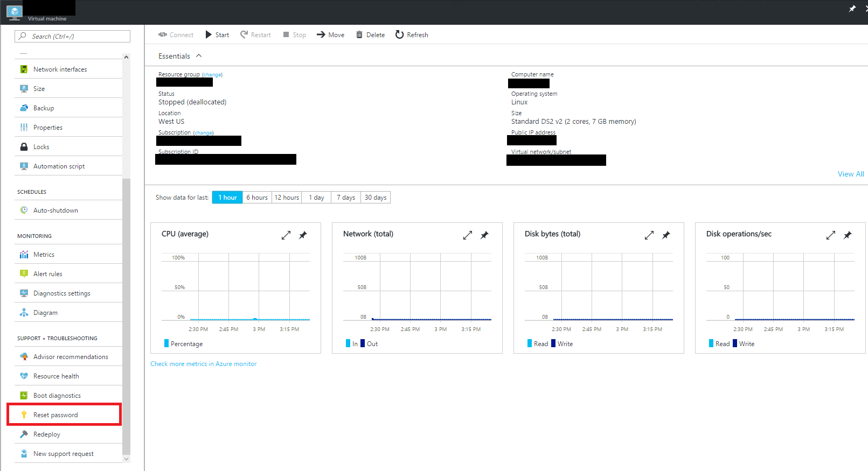Click the West US location text
The image size is (868, 471).
pos(171,122)
